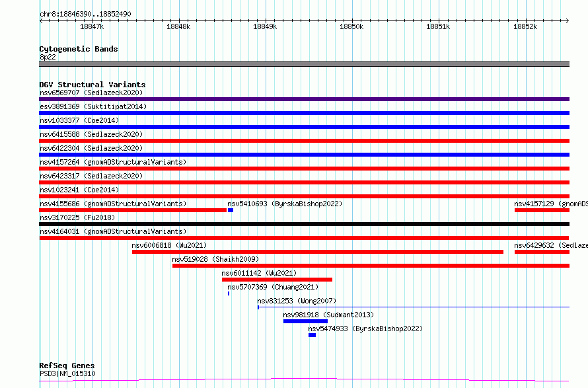
Task: Click nsv4157264 (gnomADStructuralVariants) label
Action: (113, 162)
